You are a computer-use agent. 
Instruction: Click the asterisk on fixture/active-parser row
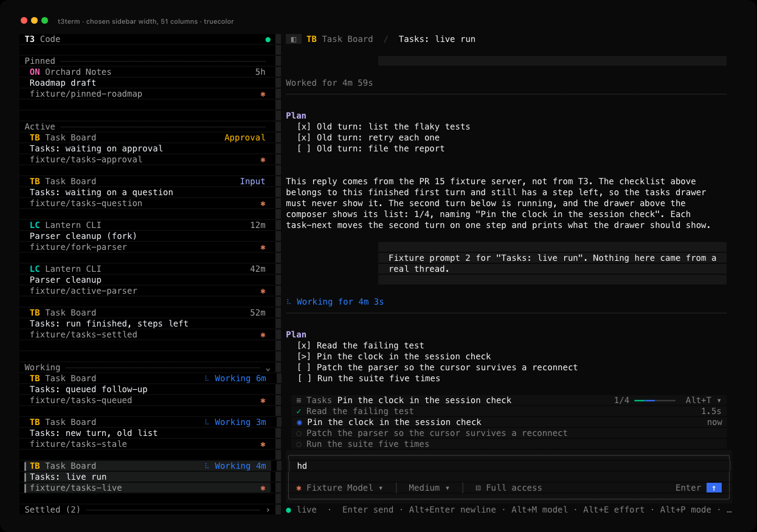pos(263,291)
